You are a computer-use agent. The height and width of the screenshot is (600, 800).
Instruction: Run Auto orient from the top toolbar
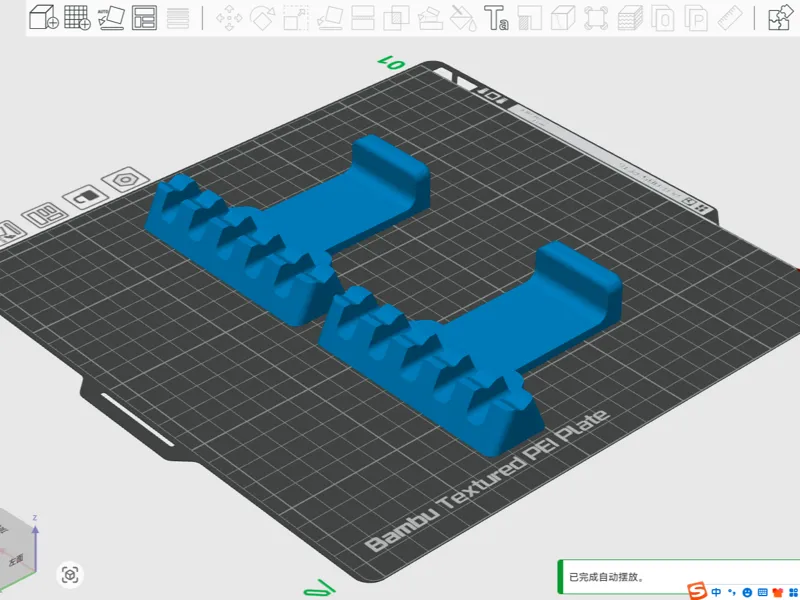(111, 17)
